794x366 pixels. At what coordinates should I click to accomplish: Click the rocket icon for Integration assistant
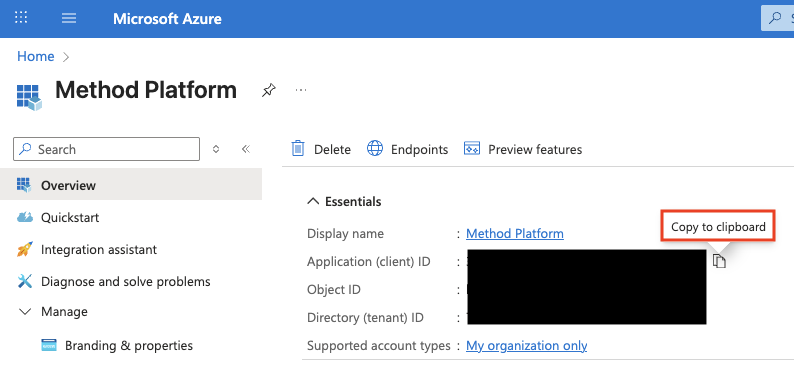tap(24, 249)
